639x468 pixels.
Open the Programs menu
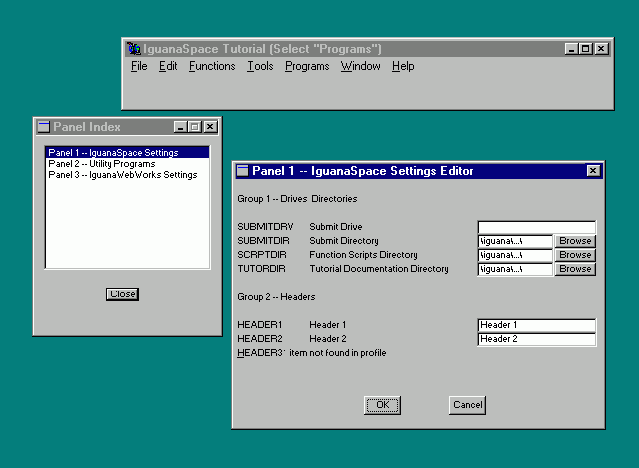pyautogui.click(x=307, y=66)
